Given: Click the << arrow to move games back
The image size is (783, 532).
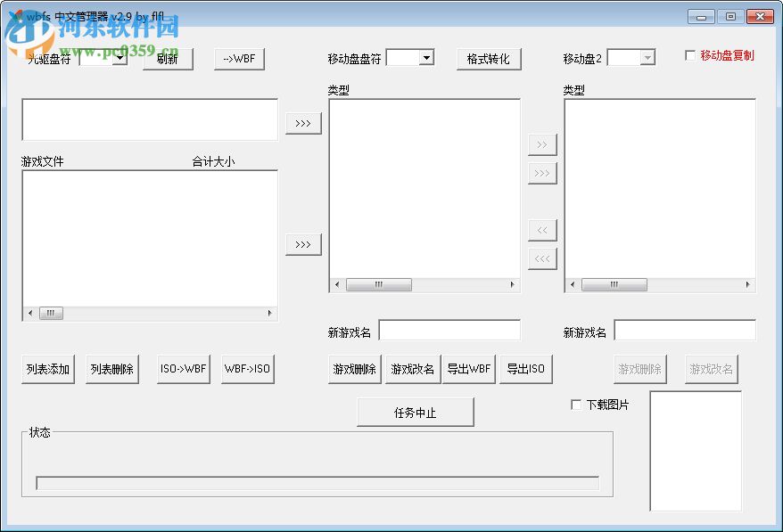Looking at the screenshot, I should point(542,230).
